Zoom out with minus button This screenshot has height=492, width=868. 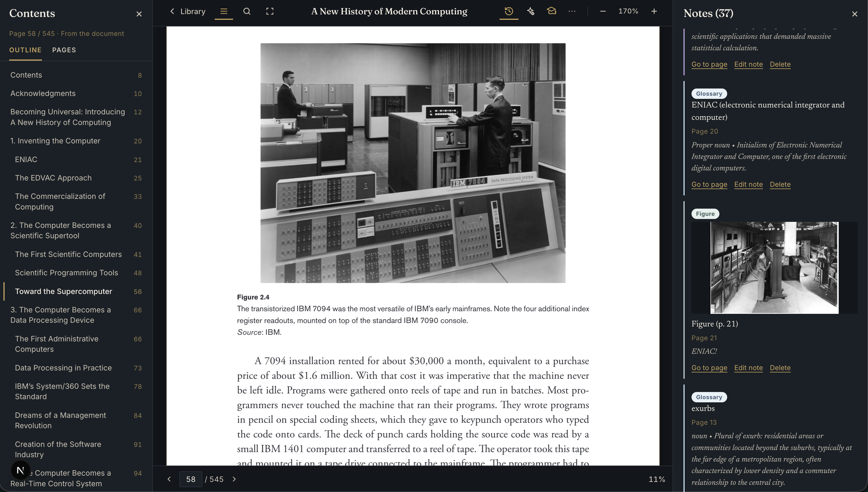[x=603, y=11]
